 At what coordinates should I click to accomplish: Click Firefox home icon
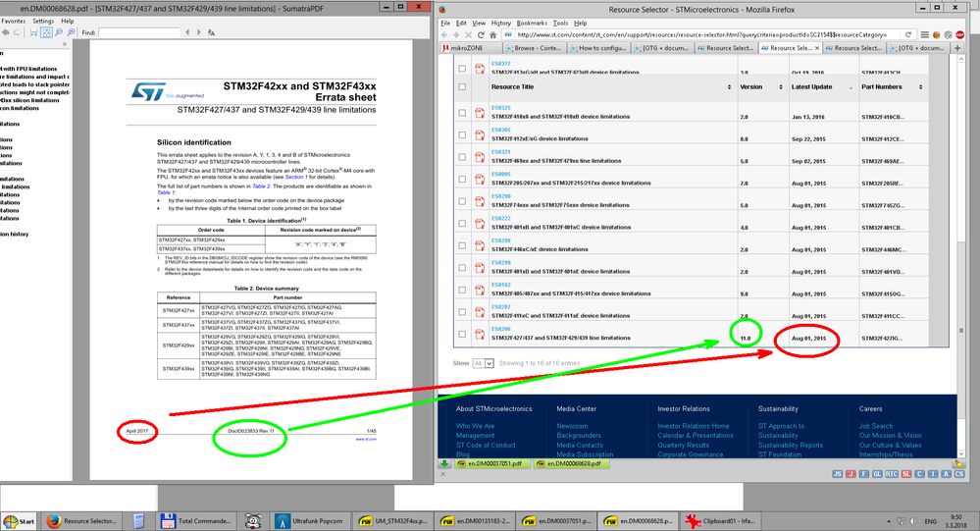(x=493, y=35)
